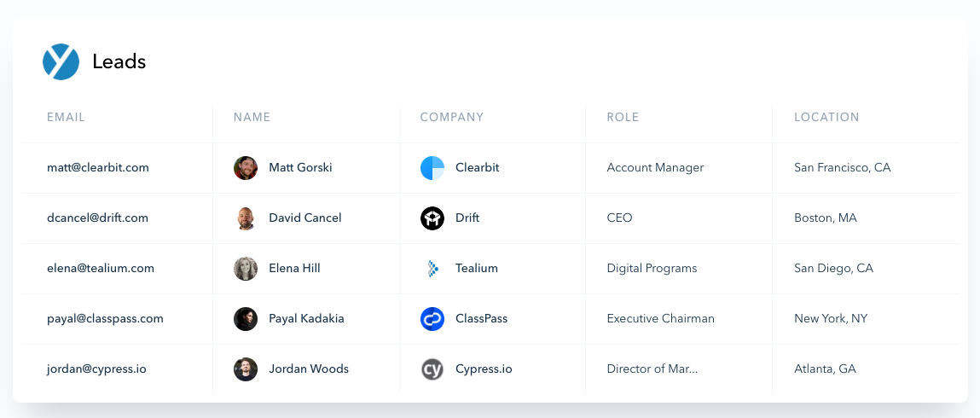Click the blue Y logo beside Leads
The width and height of the screenshot is (980, 418).
[x=61, y=62]
